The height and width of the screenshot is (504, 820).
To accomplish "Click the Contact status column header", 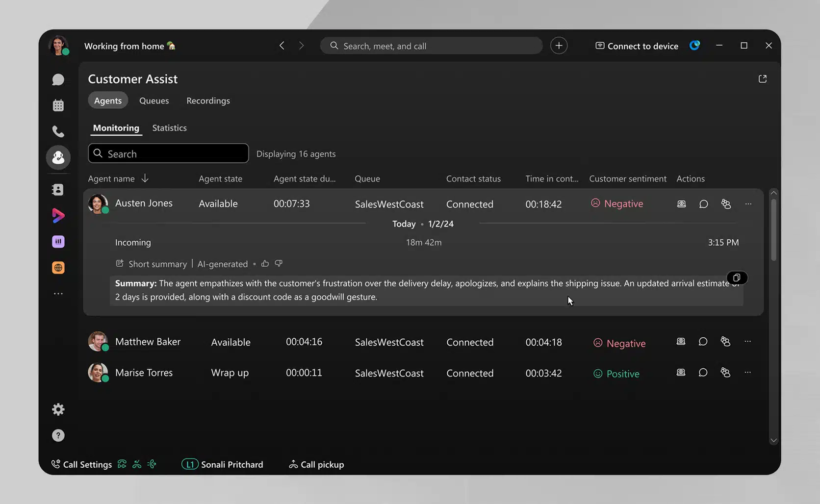I will click(x=473, y=179).
